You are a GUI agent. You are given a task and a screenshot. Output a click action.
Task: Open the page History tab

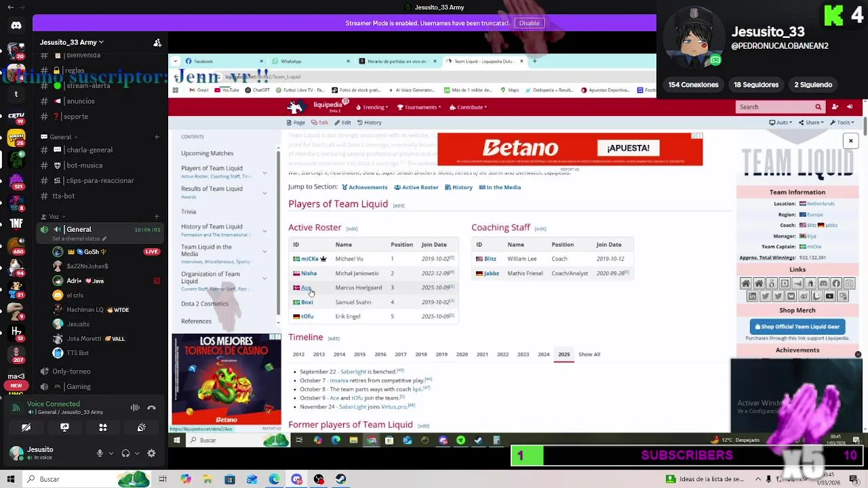pyautogui.click(x=370, y=123)
